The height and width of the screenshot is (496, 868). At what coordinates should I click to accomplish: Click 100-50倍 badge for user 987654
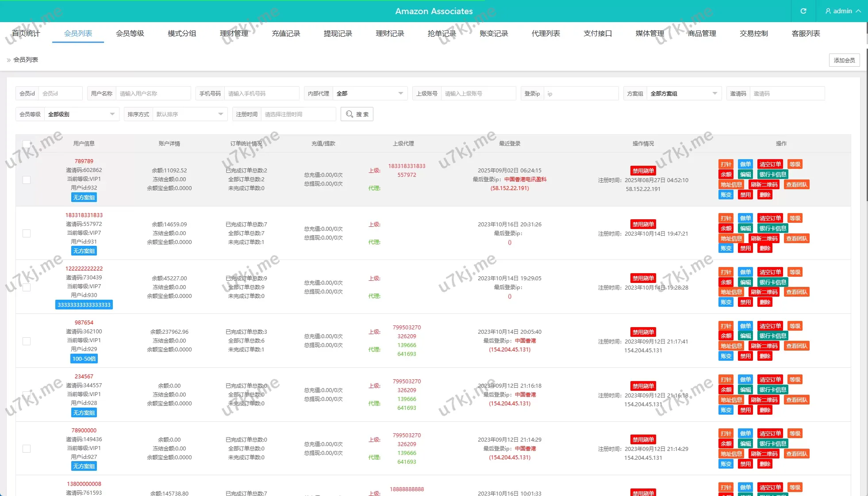tap(84, 359)
